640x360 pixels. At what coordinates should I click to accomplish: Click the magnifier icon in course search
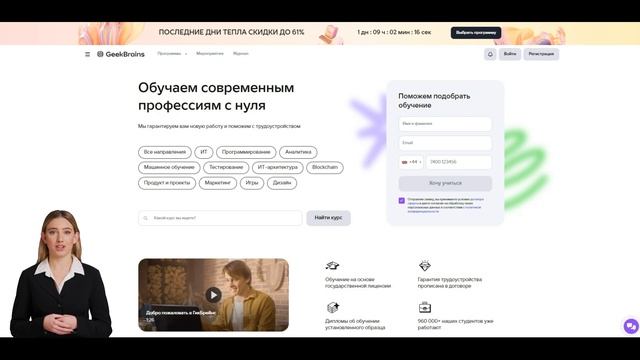145,218
